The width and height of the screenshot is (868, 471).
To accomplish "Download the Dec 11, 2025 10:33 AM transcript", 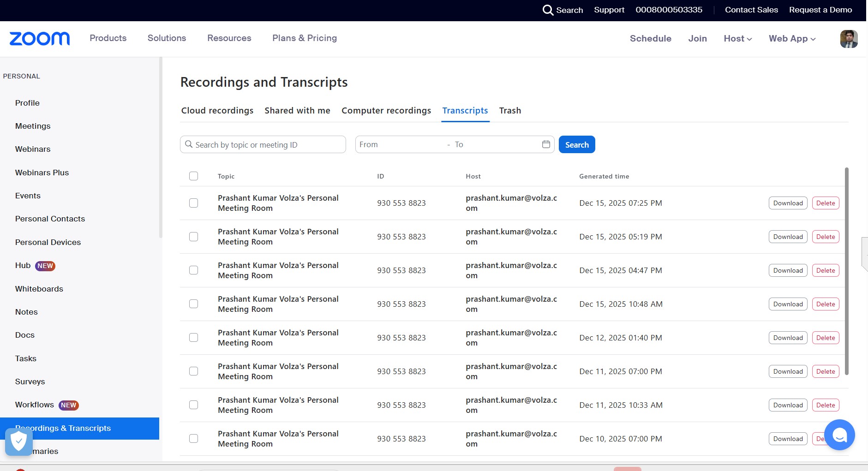I will click(788, 405).
